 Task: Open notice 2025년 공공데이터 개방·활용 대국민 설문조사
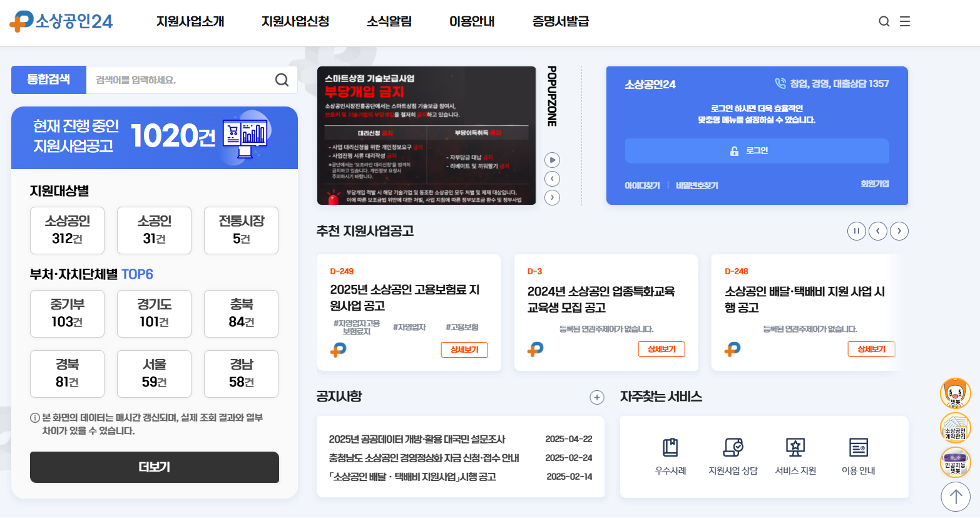pyautogui.click(x=417, y=439)
